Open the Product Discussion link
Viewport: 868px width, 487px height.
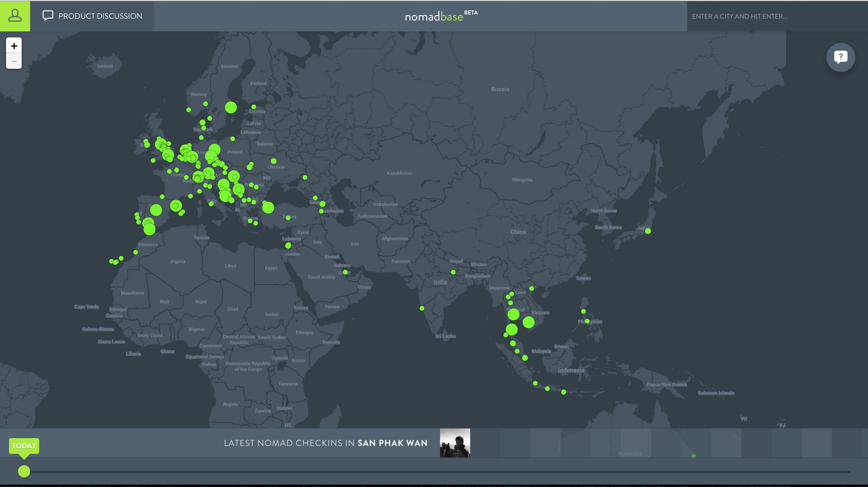(100, 16)
